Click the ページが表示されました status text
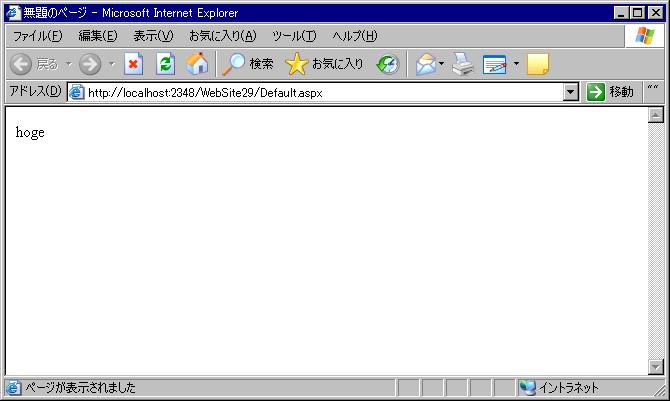 point(80,388)
